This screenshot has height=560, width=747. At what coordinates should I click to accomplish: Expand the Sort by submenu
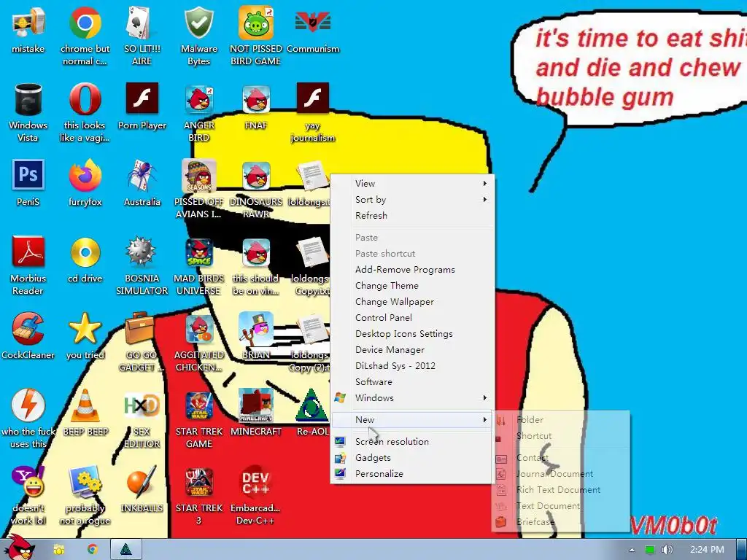coord(412,200)
